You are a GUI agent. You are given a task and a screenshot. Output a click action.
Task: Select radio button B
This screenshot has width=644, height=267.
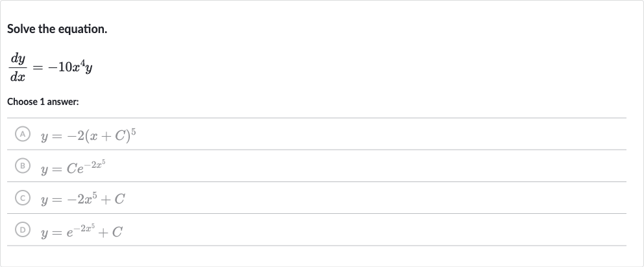point(23,166)
